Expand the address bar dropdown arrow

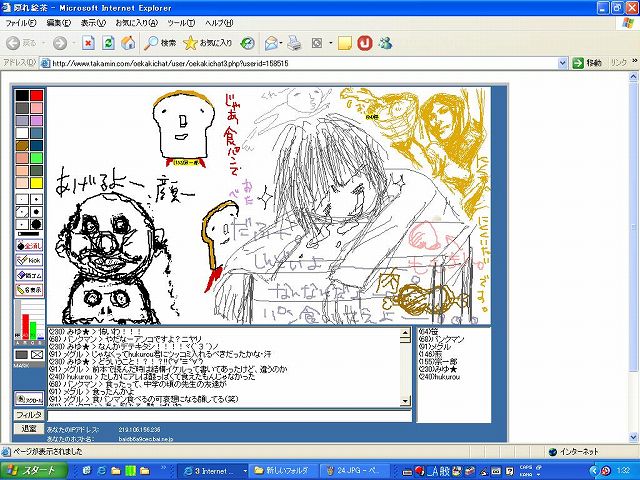[x=562, y=63]
